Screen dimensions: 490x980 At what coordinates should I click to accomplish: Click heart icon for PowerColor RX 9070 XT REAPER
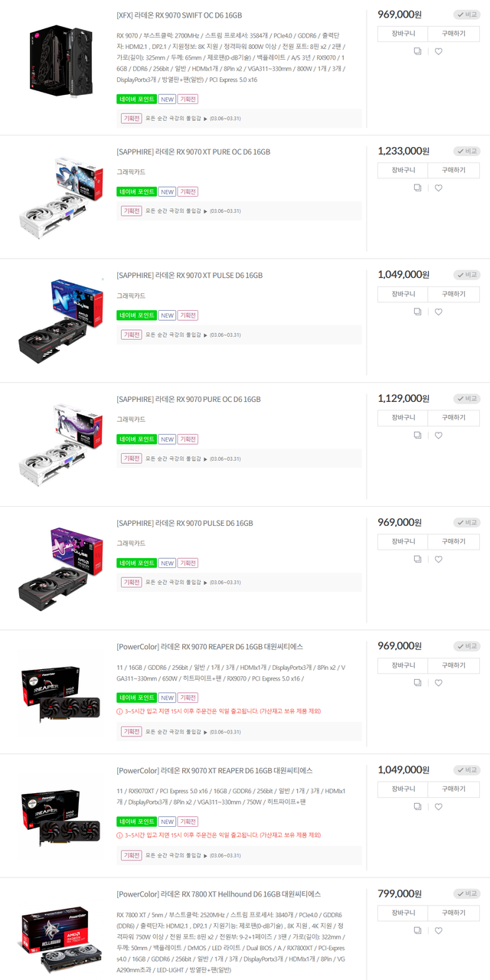coord(439,806)
